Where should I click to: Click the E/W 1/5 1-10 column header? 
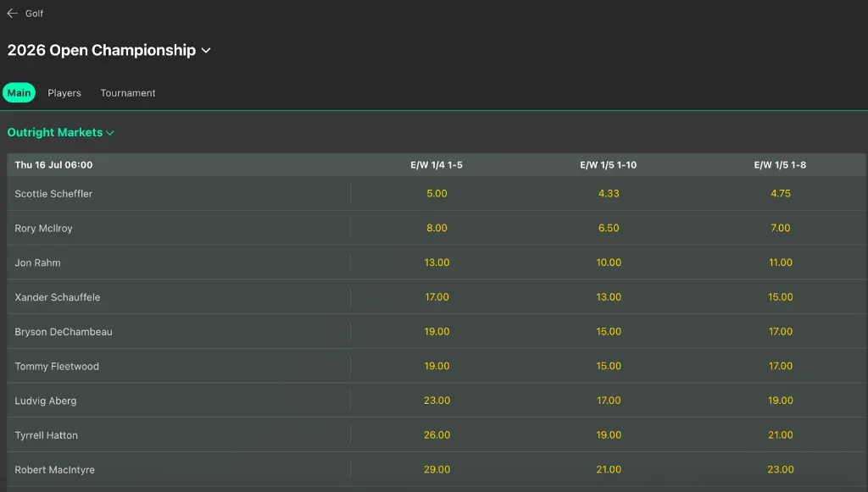pyautogui.click(x=609, y=165)
